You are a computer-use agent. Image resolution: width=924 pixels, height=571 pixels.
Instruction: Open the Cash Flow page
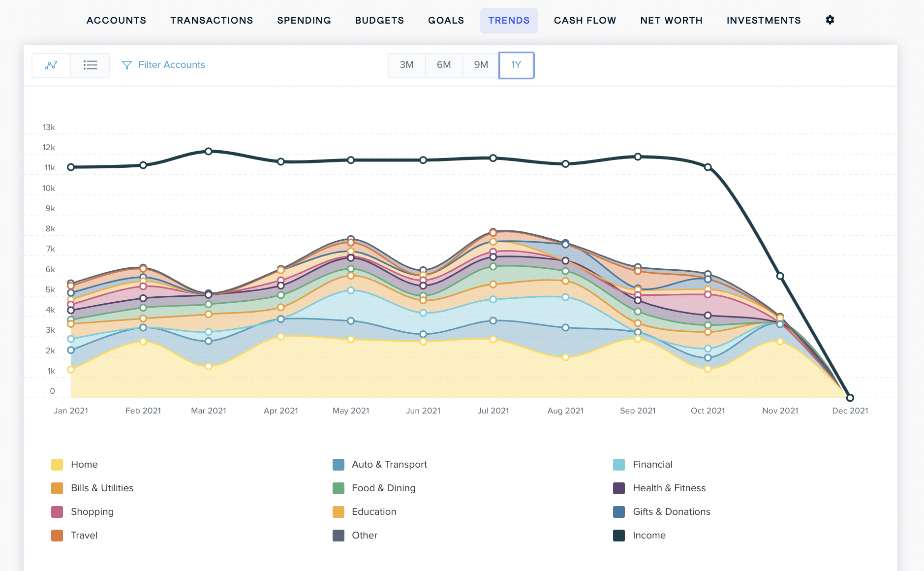pos(585,20)
